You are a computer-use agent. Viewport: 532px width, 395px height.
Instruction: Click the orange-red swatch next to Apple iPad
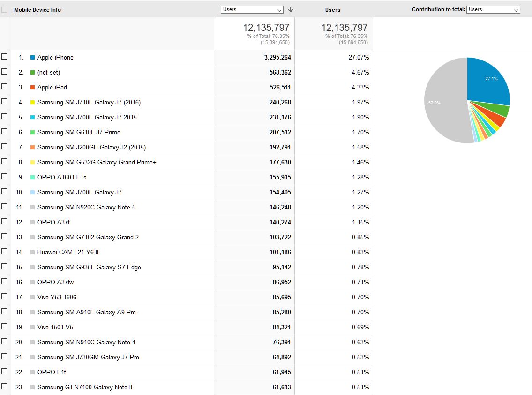pos(32,88)
